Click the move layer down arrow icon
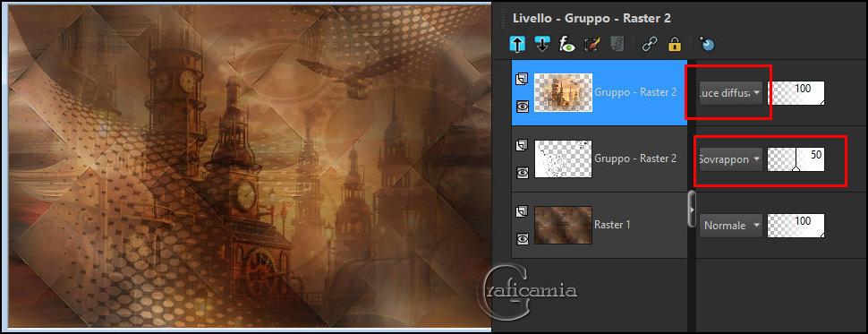 542,44
